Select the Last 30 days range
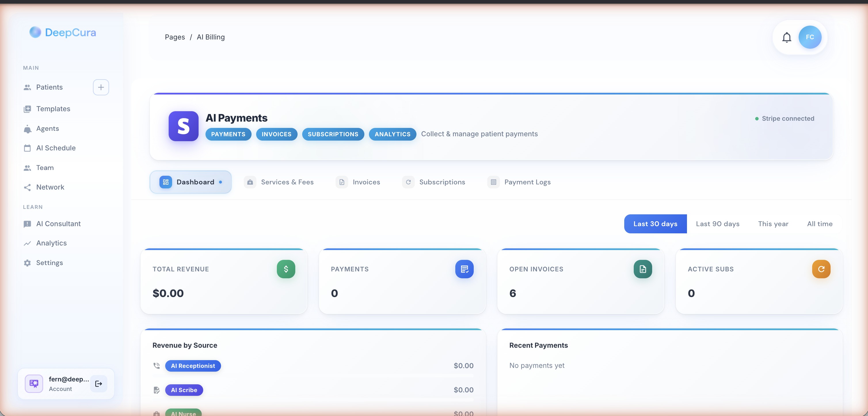 pos(655,224)
